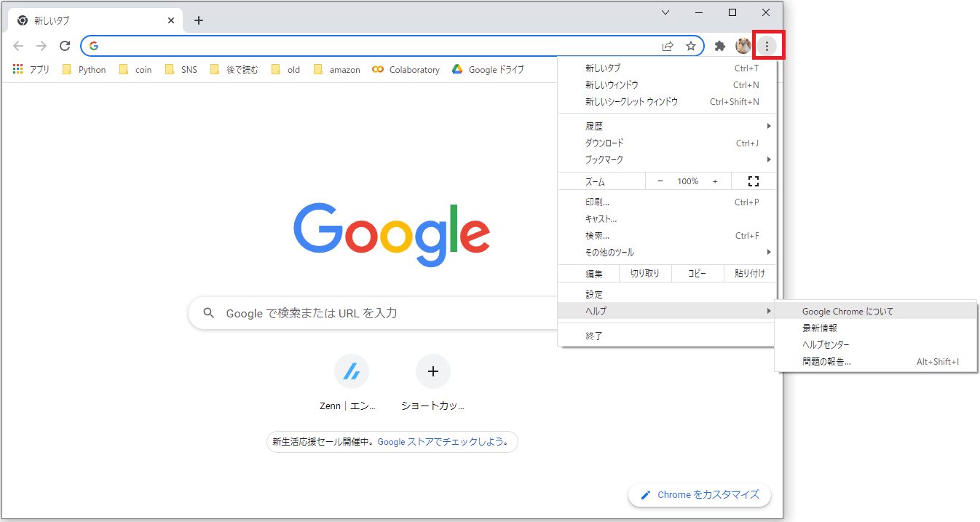Image resolution: width=980 pixels, height=522 pixels.
Task: Expand the ブックマーク submenu
Action: coord(667,159)
